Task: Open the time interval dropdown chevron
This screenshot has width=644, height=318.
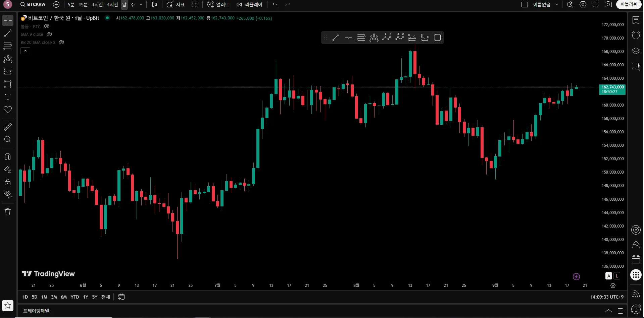Action: click(141, 5)
